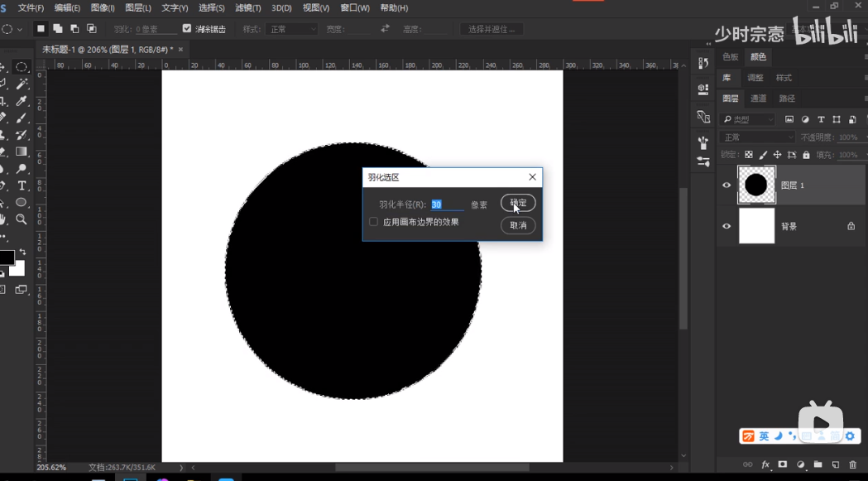This screenshot has height=481, width=868.
Task: Link layers chain icon
Action: [748, 464]
